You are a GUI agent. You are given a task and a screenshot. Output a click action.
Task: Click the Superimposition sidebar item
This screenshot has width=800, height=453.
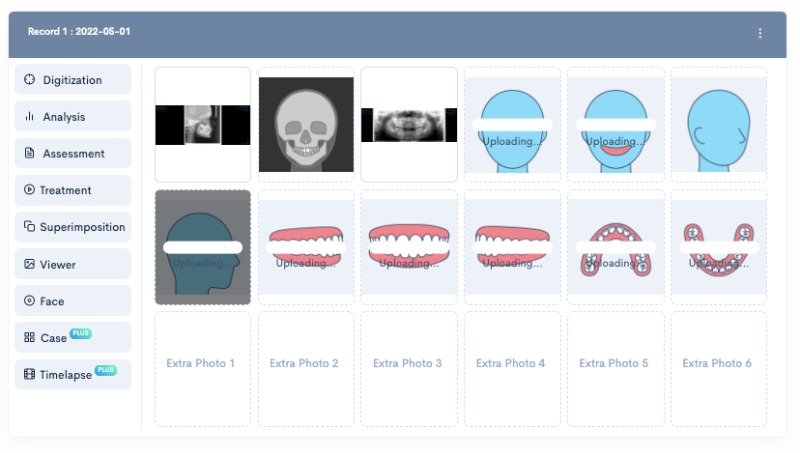point(72,227)
